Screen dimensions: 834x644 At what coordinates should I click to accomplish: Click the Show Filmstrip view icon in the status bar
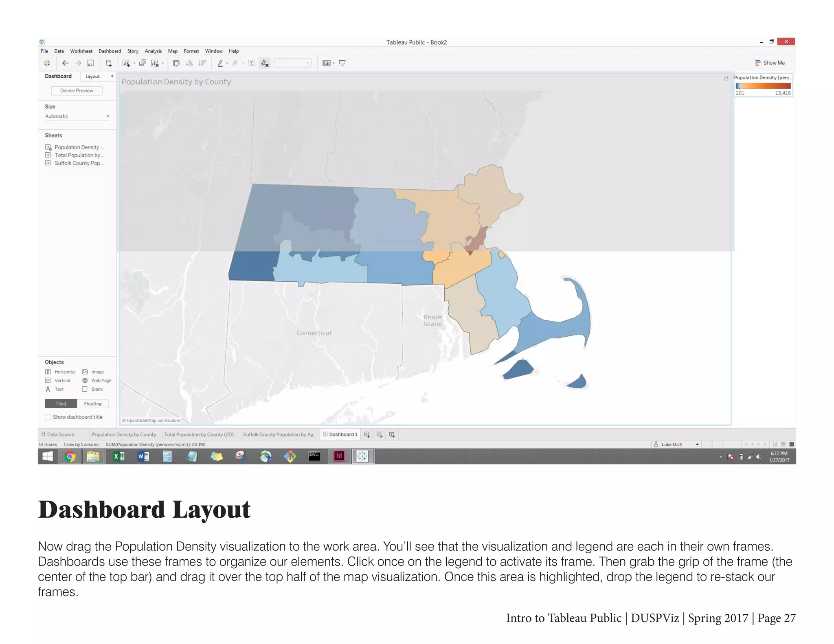[x=783, y=445]
